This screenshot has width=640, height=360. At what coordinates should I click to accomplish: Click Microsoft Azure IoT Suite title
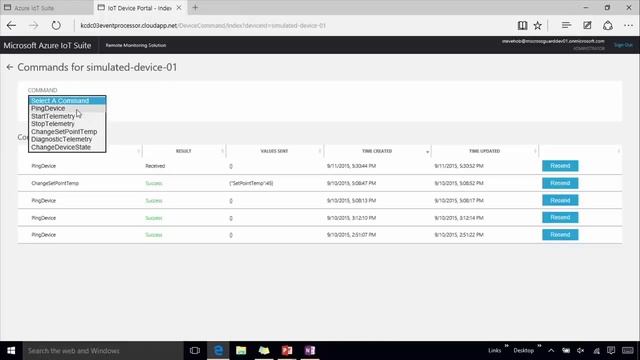pos(47,45)
